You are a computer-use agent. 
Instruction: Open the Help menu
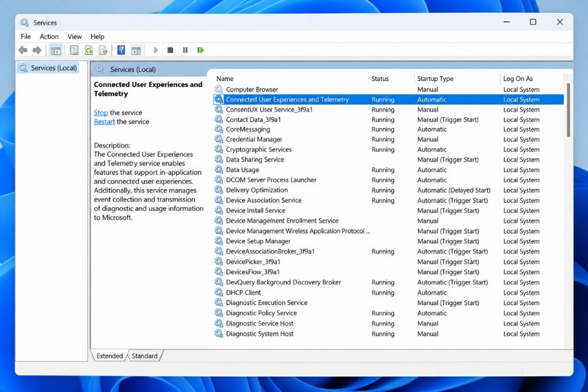pyautogui.click(x=97, y=36)
